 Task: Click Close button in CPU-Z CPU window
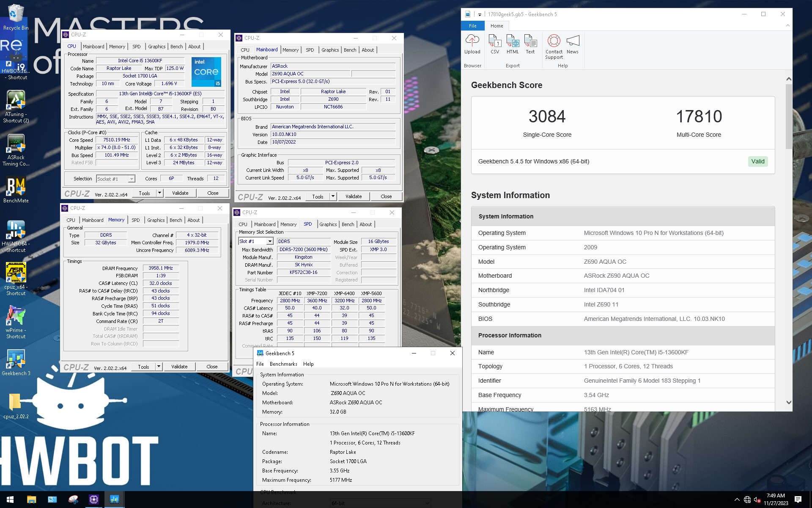213,193
